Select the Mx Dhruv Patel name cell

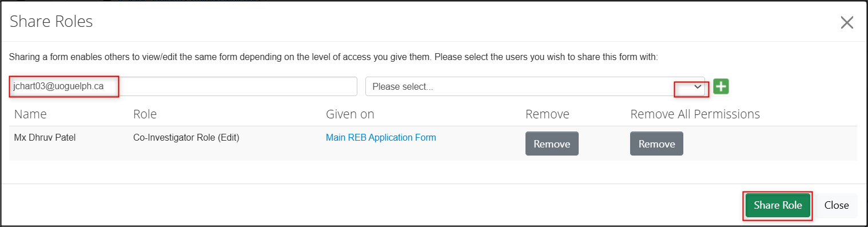(45, 137)
